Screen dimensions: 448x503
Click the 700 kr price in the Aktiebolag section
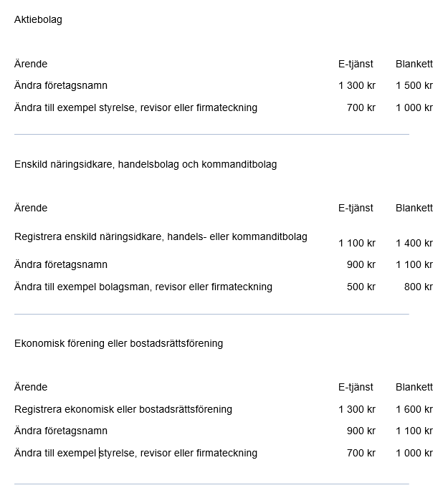coord(361,107)
